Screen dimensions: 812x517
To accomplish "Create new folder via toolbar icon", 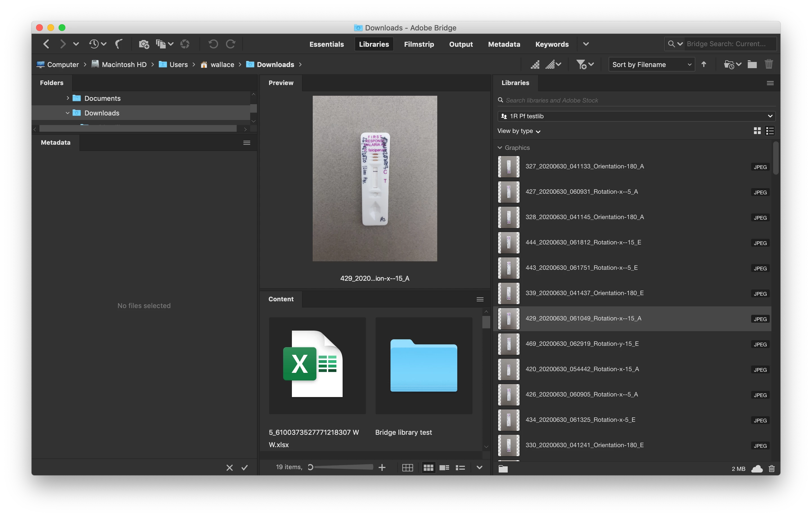I will pos(752,64).
